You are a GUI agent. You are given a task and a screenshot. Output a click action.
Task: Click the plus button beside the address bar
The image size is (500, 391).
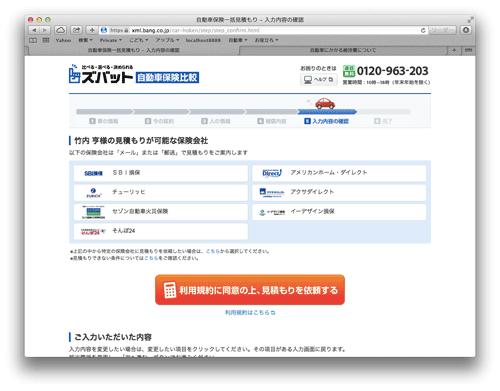click(92, 30)
